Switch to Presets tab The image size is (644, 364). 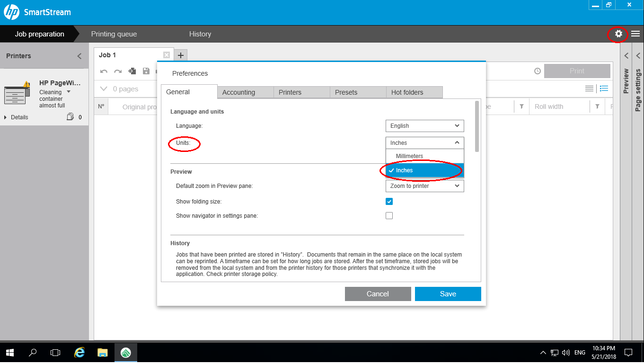coord(358,92)
